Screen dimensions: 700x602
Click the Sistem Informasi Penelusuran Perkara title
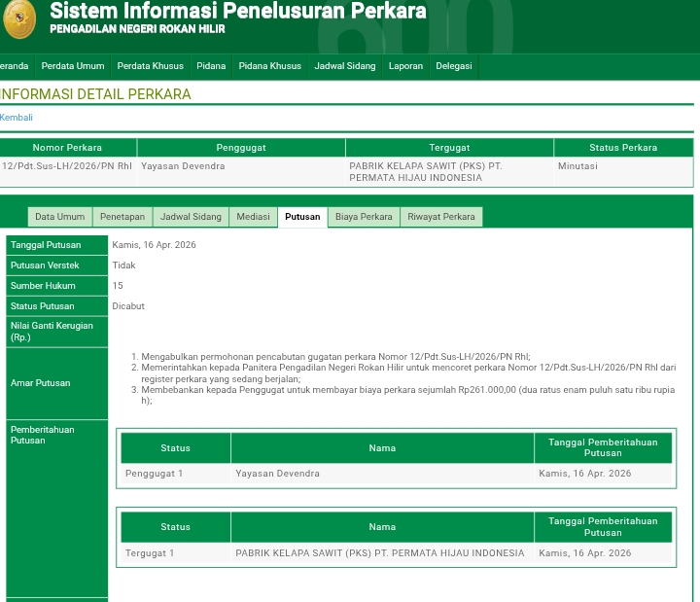click(x=238, y=12)
